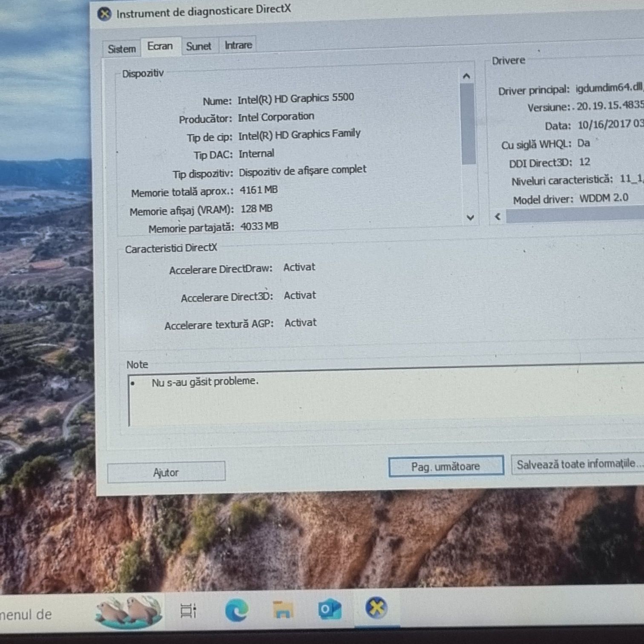This screenshot has width=644, height=644.
Task: Click Salvează toate informațiile button
Action: click(x=578, y=464)
